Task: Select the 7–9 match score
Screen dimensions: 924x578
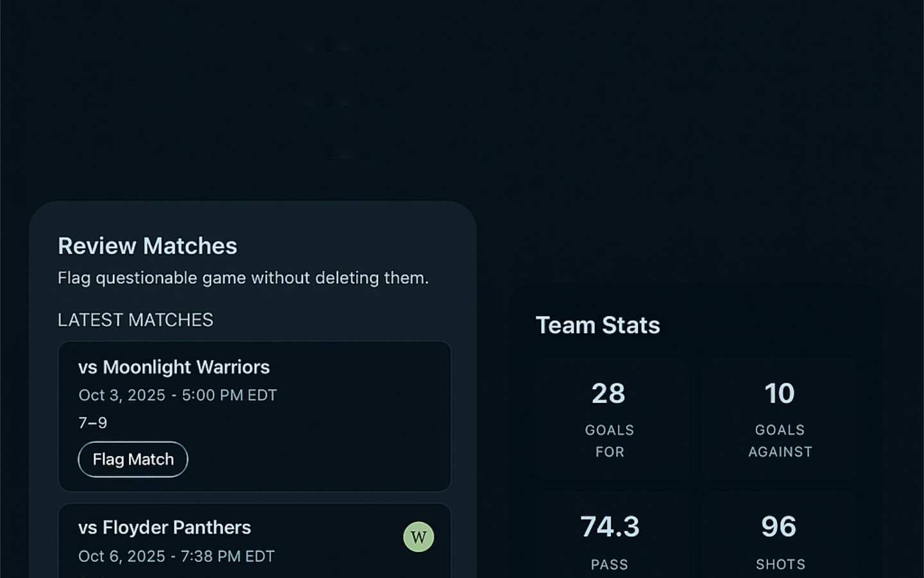Action: [x=93, y=423]
